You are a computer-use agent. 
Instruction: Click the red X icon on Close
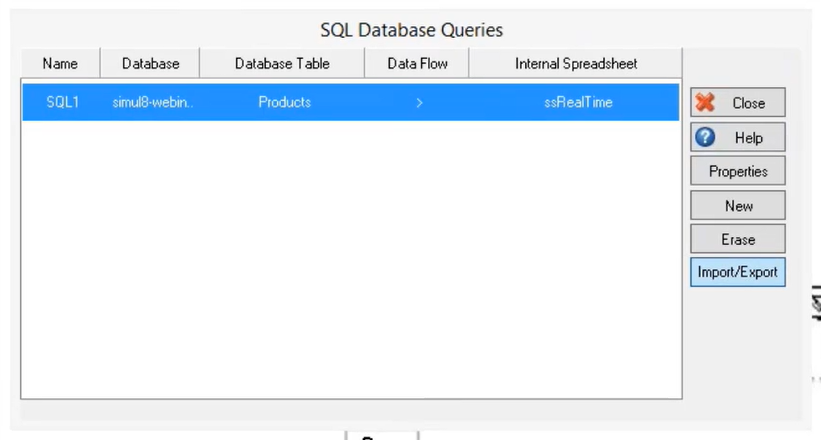[x=705, y=102]
